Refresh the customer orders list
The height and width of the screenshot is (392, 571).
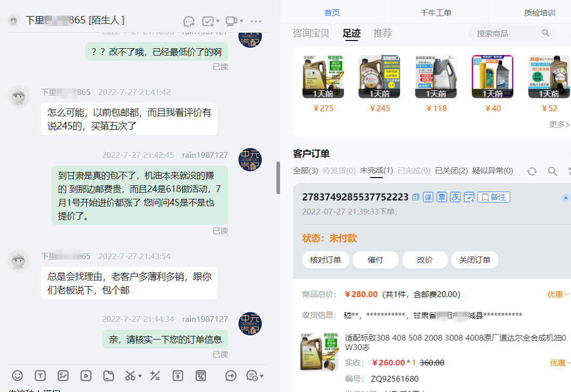[532, 171]
